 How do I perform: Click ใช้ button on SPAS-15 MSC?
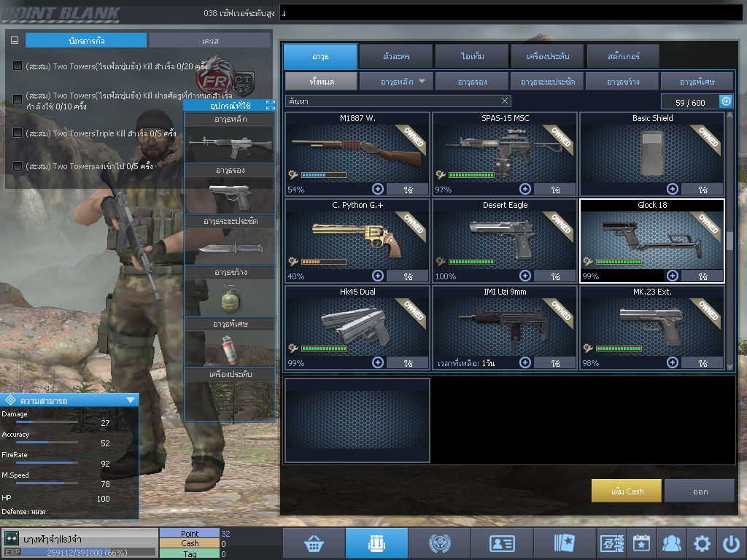pos(555,190)
